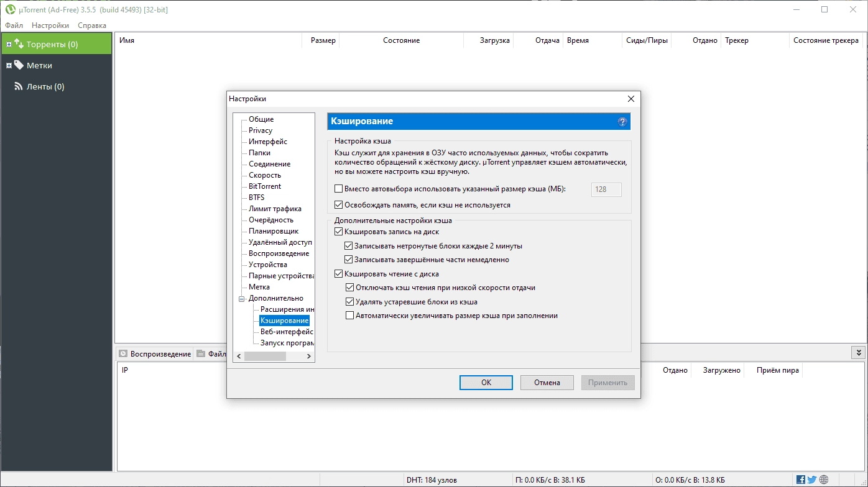Click the globe icon in status bar
This screenshot has height=487, width=868.
click(824, 480)
